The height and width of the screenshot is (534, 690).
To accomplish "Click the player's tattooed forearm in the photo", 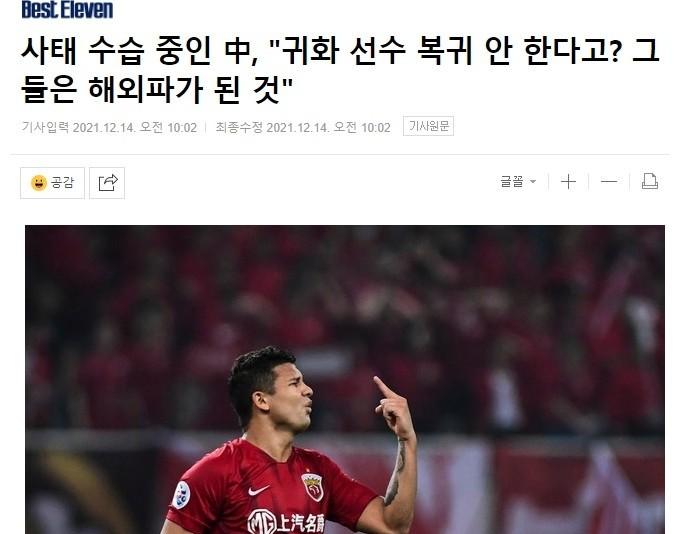I will tap(396, 473).
